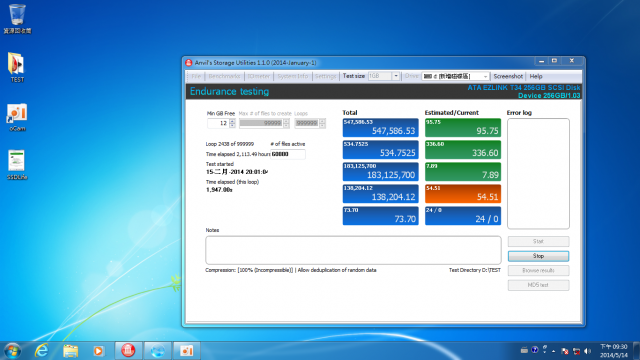Open the Benchmarks menu

[x=224, y=76]
